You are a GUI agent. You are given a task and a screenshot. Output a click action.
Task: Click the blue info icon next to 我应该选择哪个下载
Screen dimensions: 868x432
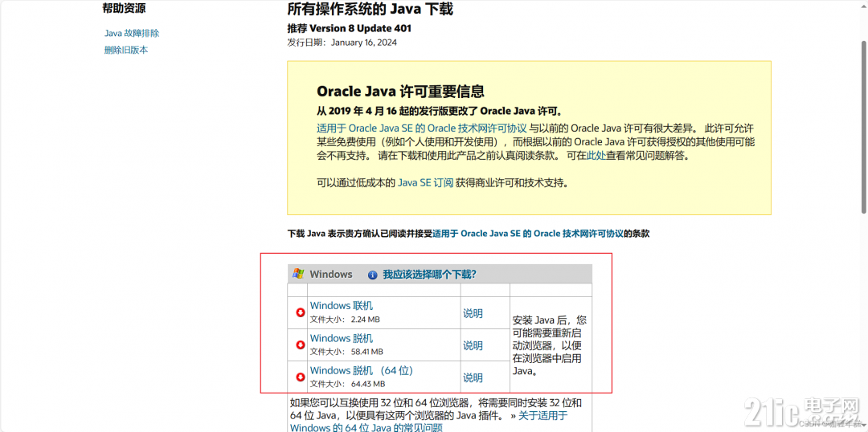coord(373,275)
